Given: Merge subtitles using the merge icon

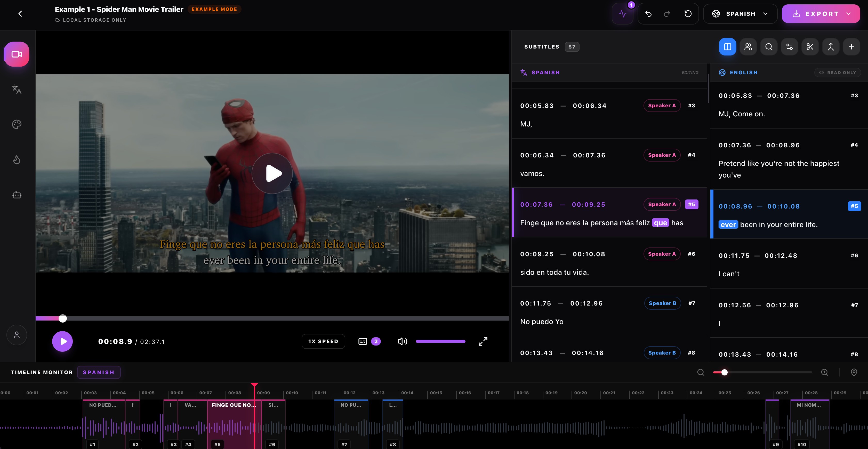Looking at the screenshot, I should pyautogui.click(x=831, y=46).
